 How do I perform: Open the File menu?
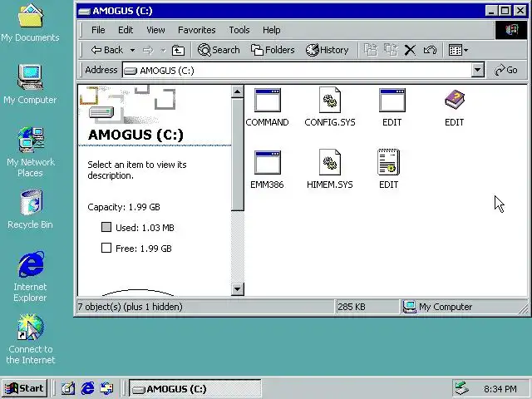(x=98, y=30)
